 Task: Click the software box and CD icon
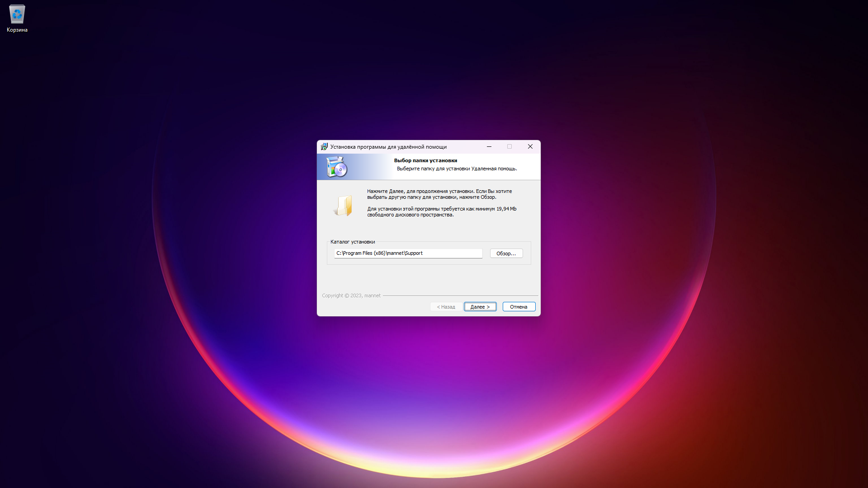click(337, 167)
